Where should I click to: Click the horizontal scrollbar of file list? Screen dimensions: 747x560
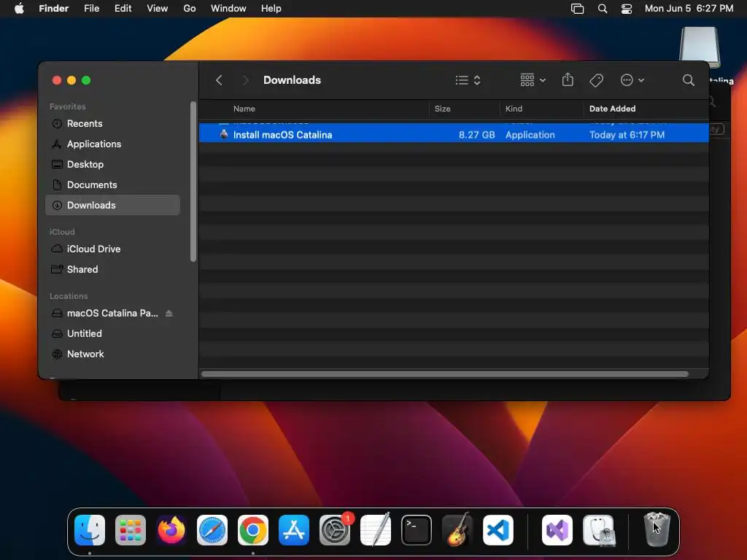(445, 374)
